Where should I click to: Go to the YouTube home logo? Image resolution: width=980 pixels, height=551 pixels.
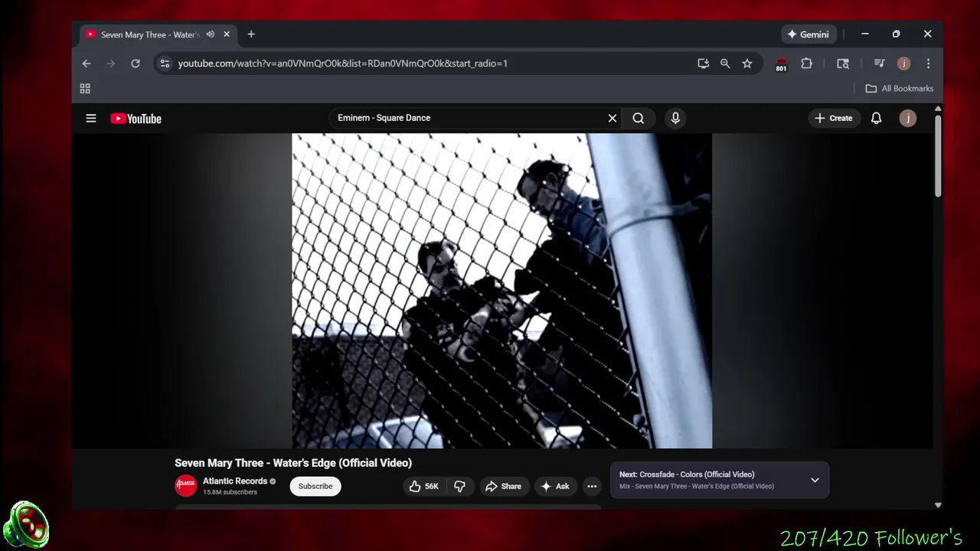pos(136,119)
